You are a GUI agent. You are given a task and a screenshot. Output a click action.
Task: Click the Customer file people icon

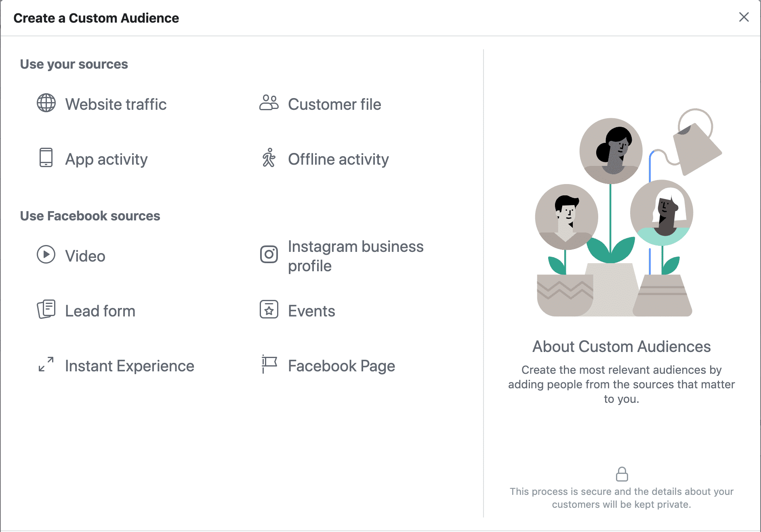(269, 103)
